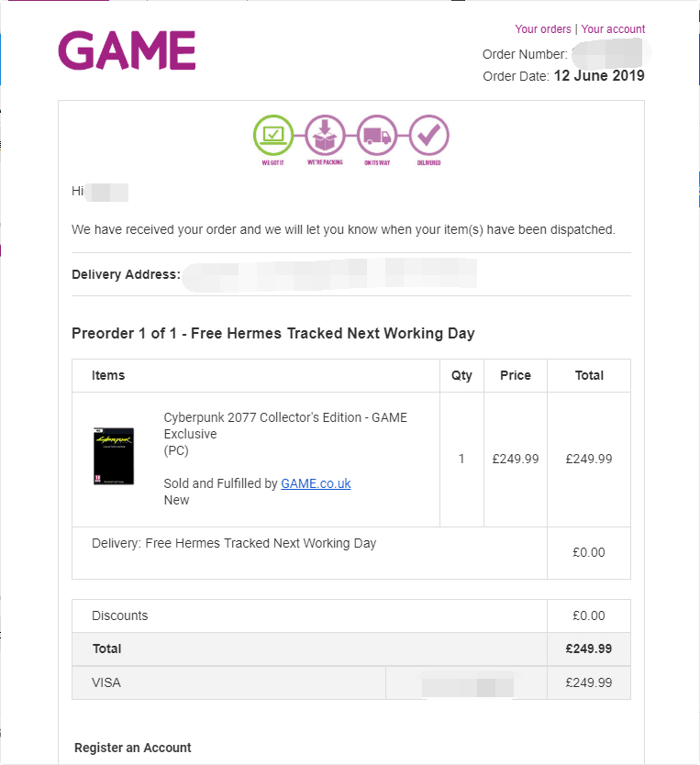Click the 'Delivery Address:' label
Screen dimensions: 700x765
[x=126, y=274]
